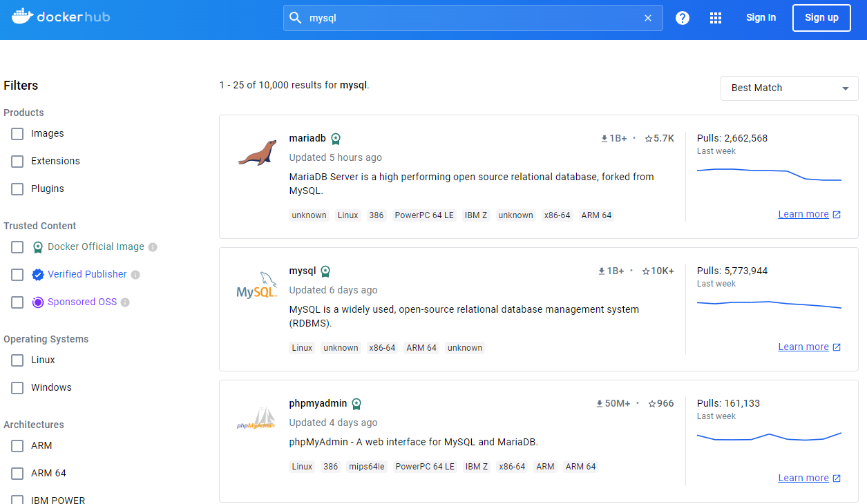Image resolution: width=867 pixels, height=504 pixels.
Task: Open the phpmyadmin repository title
Action: [318, 403]
